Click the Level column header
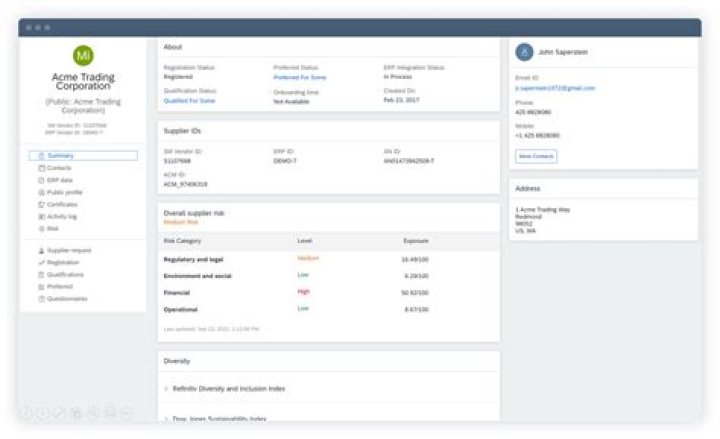Image resolution: width=720 pixels, height=439 pixels. [x=304, y=241]
